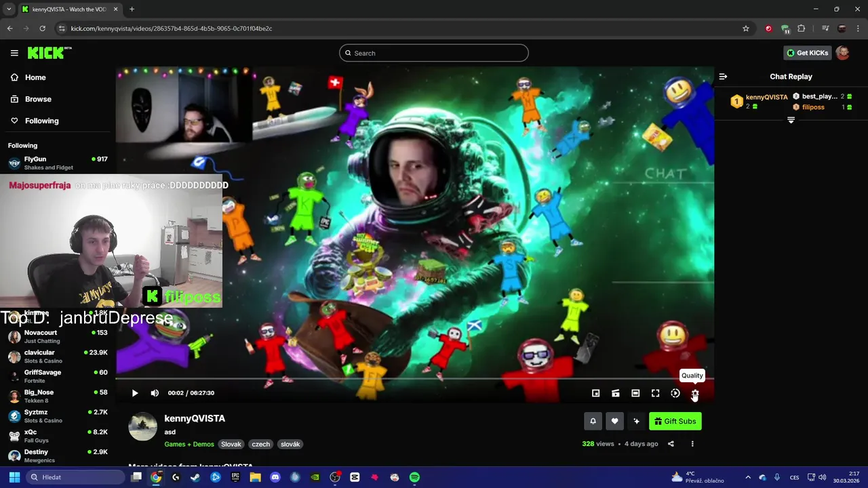The height and width of the screenshot is (488, 868).
Task: Play the VOD video
Action: (135, 393)
